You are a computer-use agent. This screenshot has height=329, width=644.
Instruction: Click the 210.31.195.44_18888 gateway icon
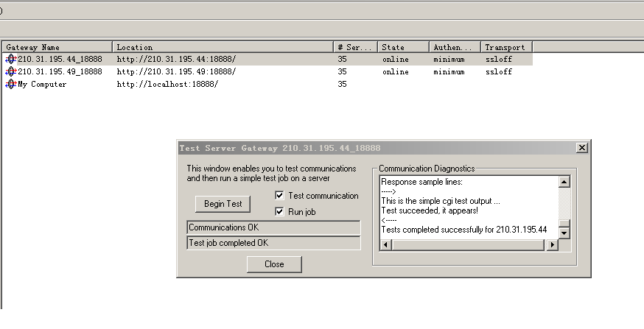pos(10,59)
